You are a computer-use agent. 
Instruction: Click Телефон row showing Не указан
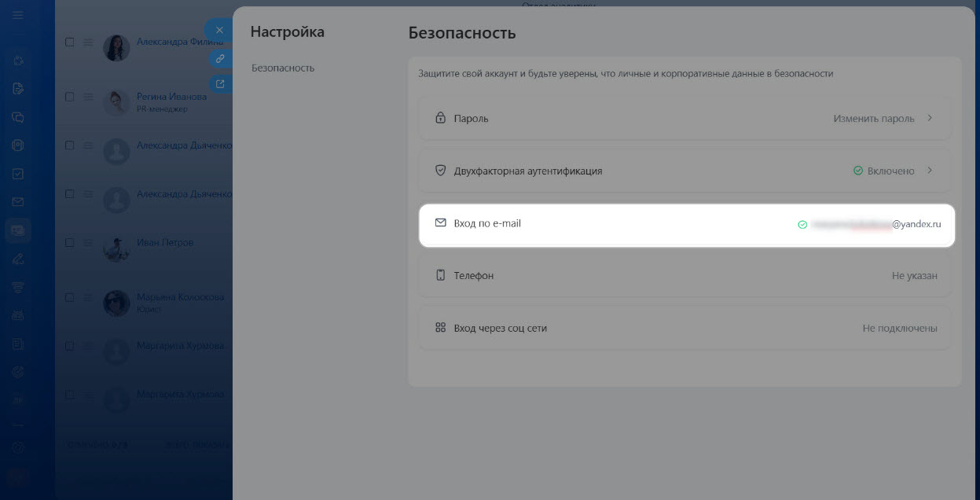click(685, 276)
